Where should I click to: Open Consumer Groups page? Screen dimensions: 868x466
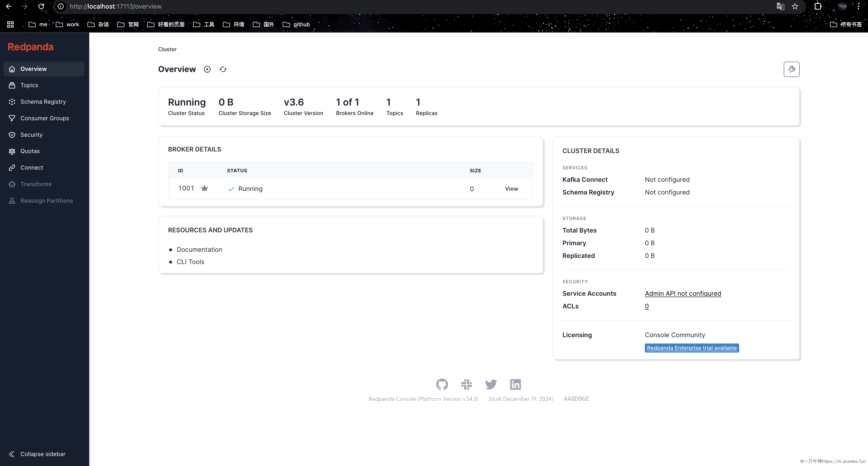(x=44, y=118)
